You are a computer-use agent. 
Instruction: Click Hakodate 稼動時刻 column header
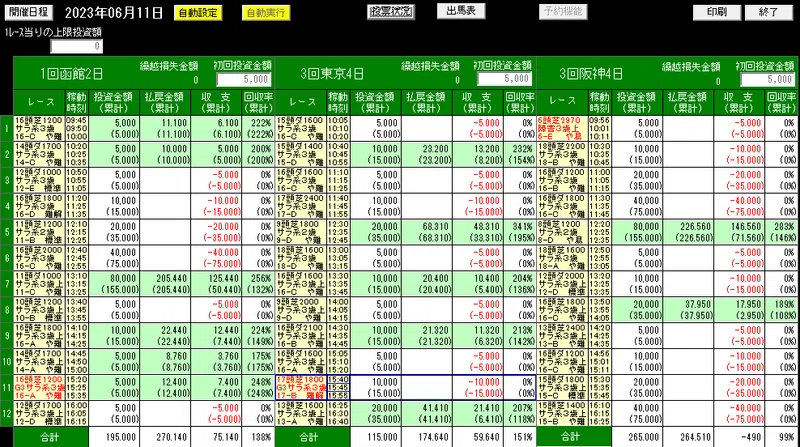point(76,103)
